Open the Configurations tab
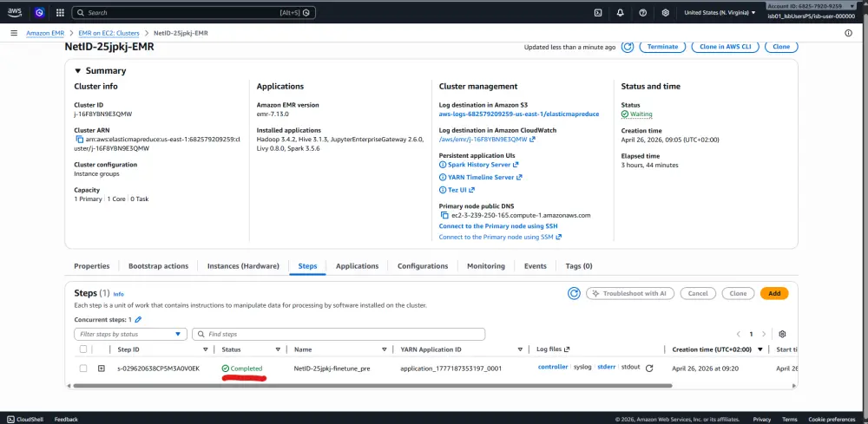Viewport: 868px width, 424px height. coord(423,266)
